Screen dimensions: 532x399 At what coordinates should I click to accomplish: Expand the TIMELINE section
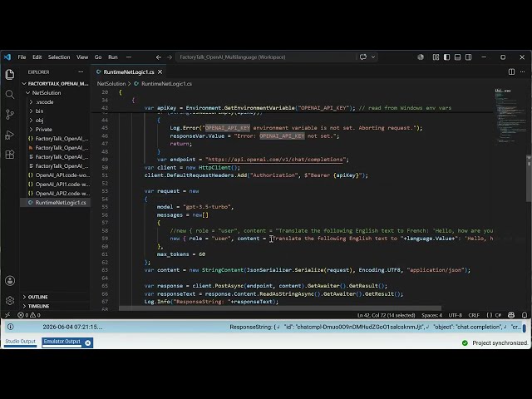pyautogui.click(x=56, y=306)
